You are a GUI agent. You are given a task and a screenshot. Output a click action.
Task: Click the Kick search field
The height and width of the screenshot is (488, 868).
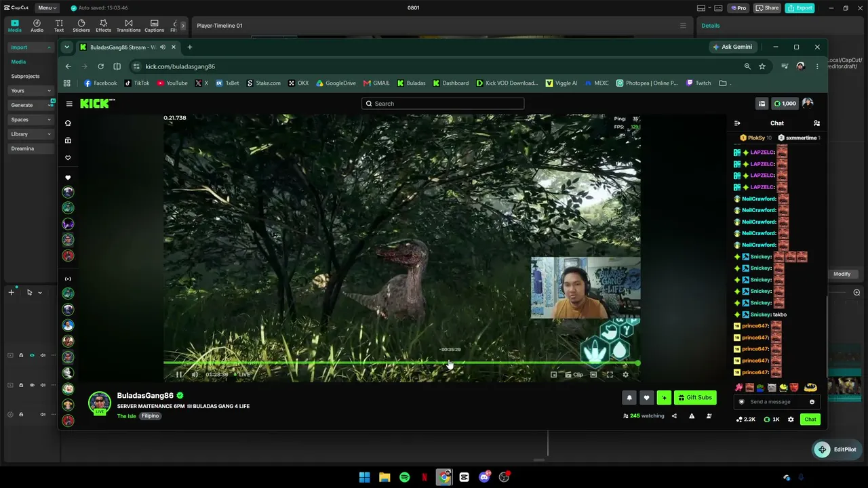(x=443, y=104)
